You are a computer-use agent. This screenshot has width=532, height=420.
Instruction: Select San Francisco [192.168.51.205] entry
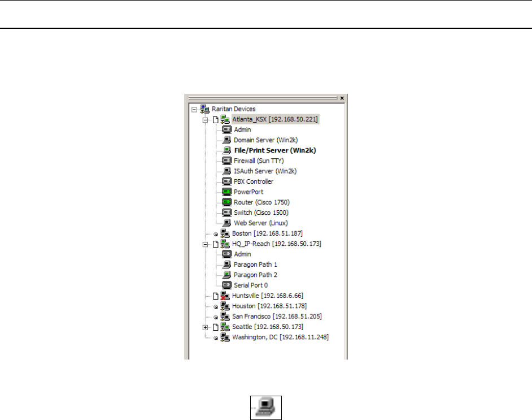(277, 317)
